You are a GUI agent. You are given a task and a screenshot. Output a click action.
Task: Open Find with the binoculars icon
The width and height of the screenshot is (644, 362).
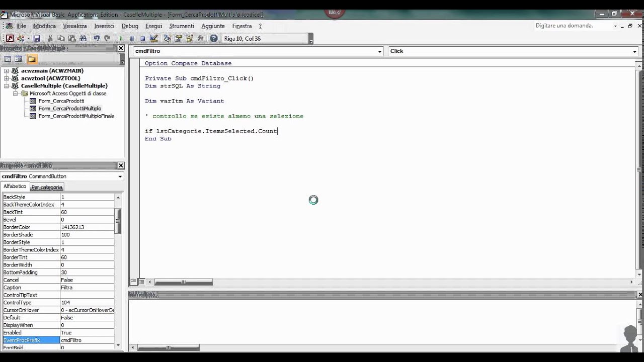click(x=83, y=38)
